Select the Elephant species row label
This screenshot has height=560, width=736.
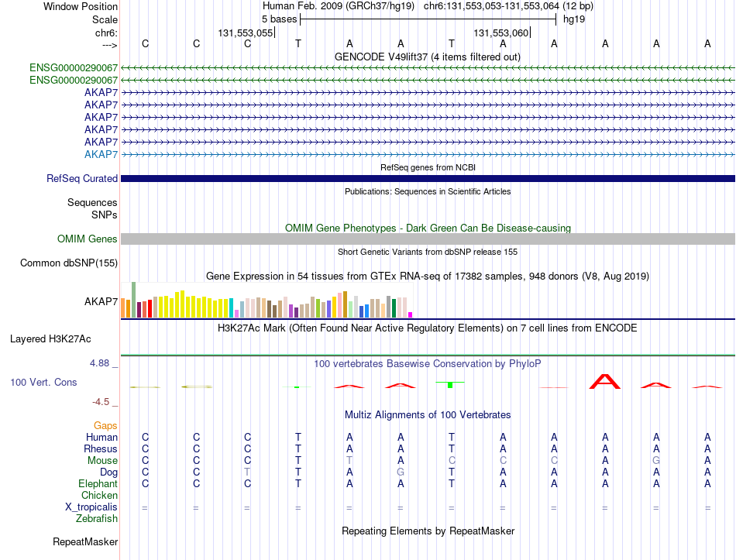coord(98,483)
